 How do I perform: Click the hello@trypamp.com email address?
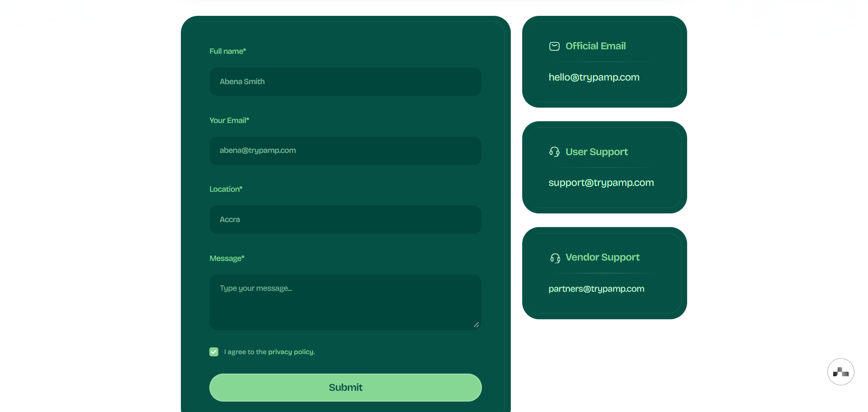point(594,77)
